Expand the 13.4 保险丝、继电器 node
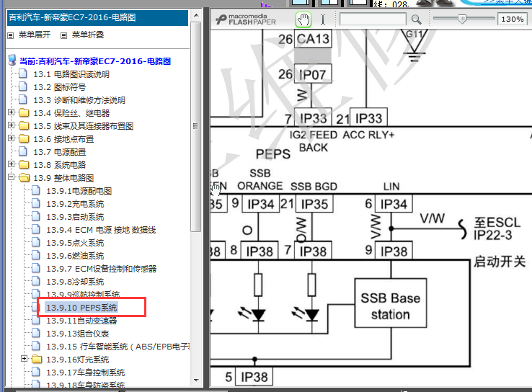The height and width of the screenshot is (392, 532). pos(12,112)
